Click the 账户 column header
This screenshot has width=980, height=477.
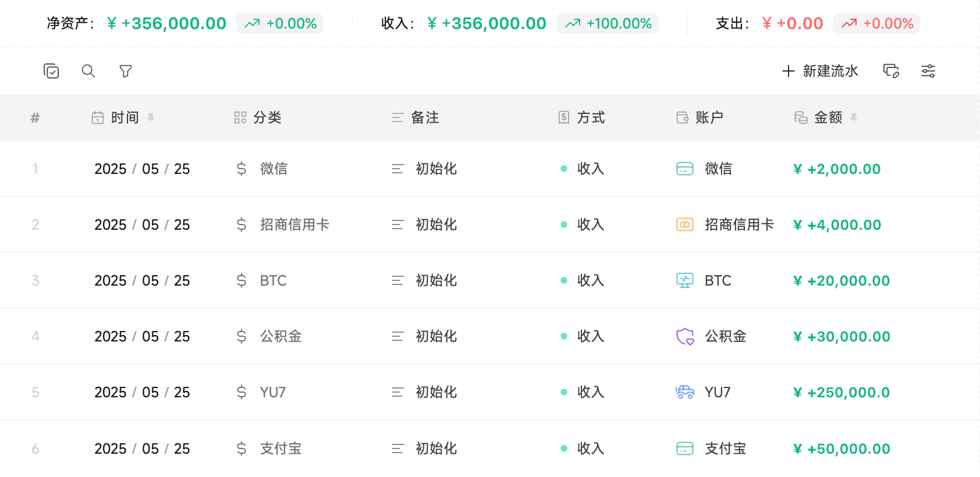click(x=700, y=118)
